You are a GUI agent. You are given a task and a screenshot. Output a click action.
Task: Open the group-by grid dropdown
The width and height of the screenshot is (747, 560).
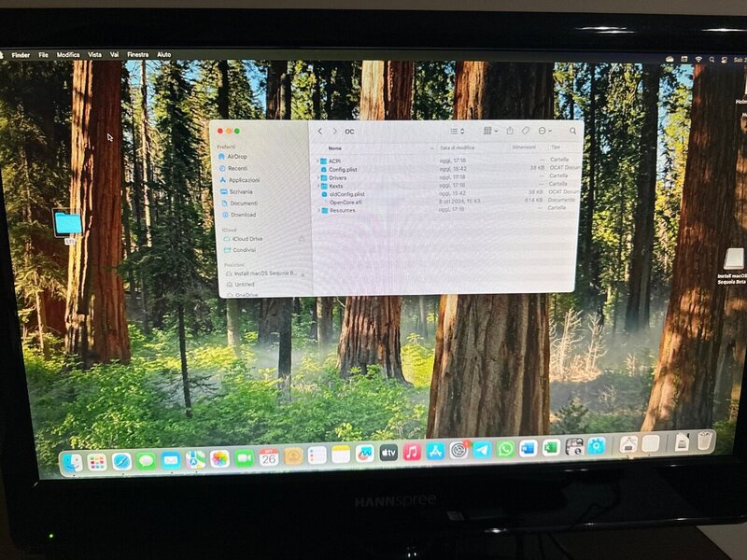pos(491,131)
